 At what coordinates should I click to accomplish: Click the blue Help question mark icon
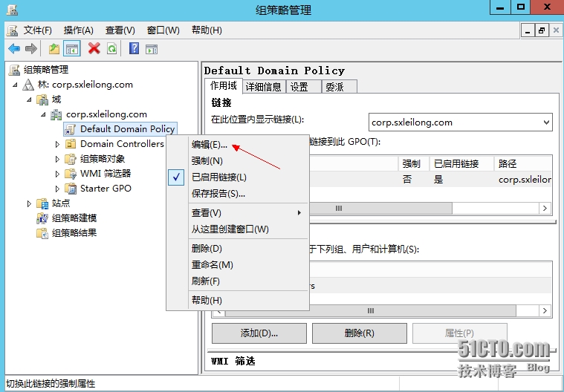[134, 48]
